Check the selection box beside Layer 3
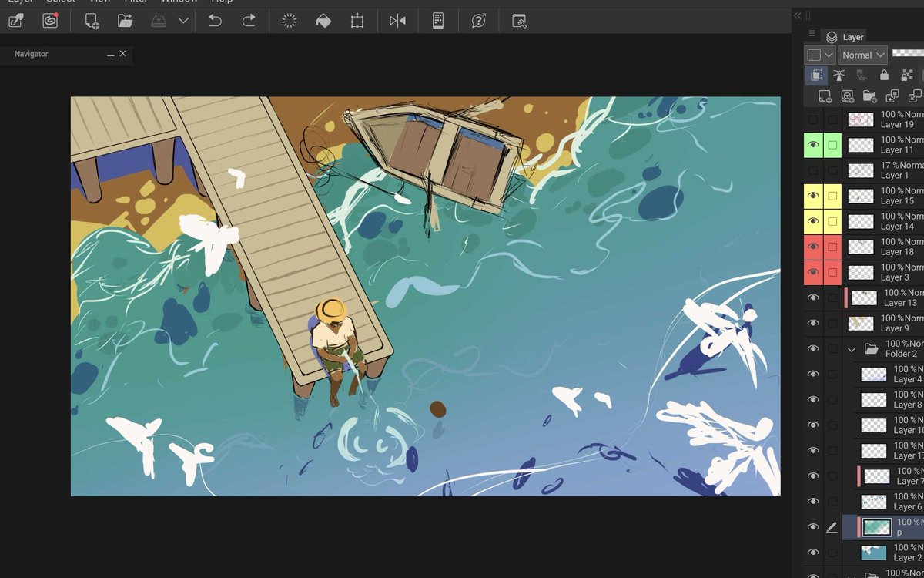 coord(832,272)
